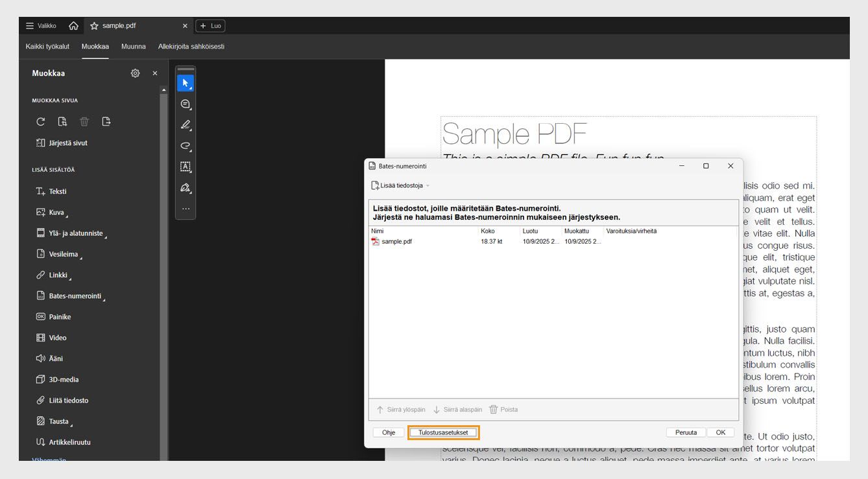Open more tools ellipsis in quick toolbar

186,209
